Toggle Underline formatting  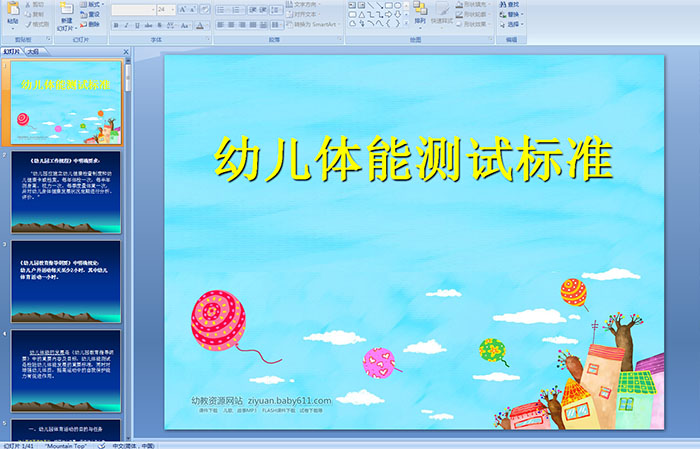pyautogui.click(x=137, y=25)
